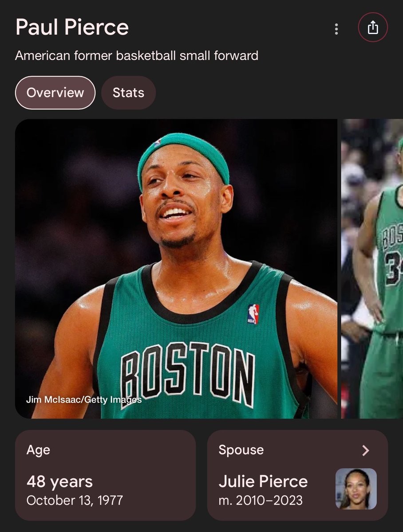The width and height of the screenshot is (403, 532).
Task: Open the three-dot more options menu
Action: pyautogui.click(x=336, y=29)
